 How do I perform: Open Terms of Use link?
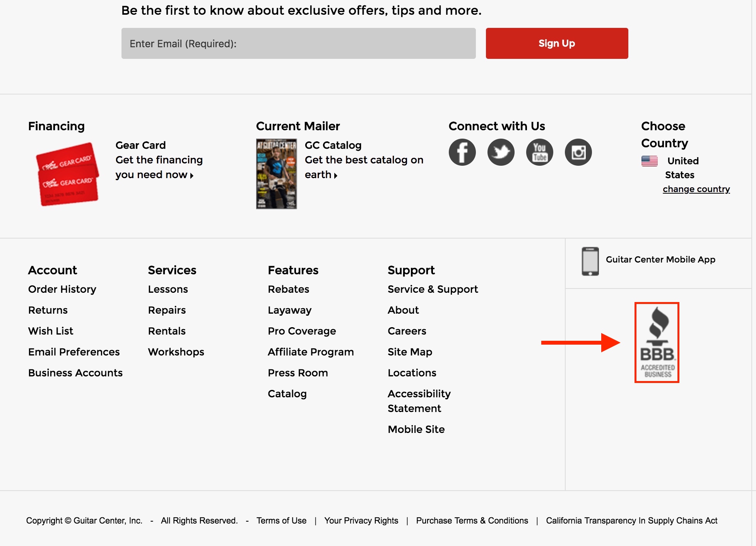pos(281,521)
